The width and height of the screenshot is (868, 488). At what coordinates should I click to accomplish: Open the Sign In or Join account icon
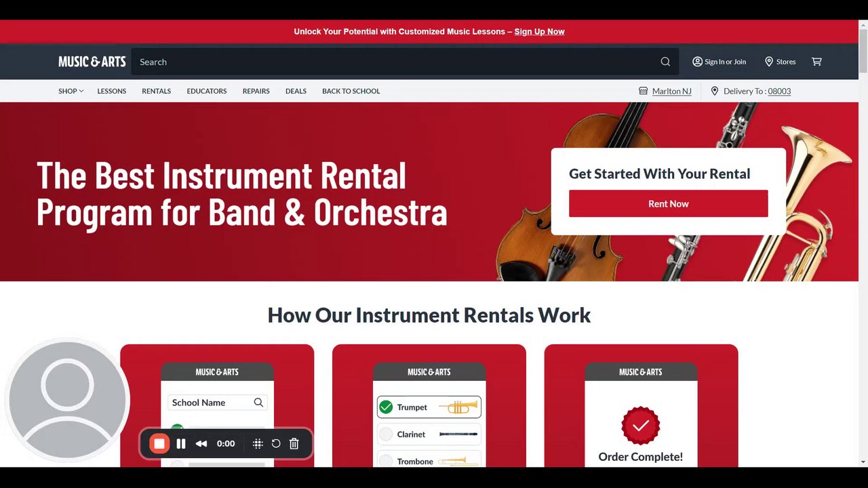697,62
